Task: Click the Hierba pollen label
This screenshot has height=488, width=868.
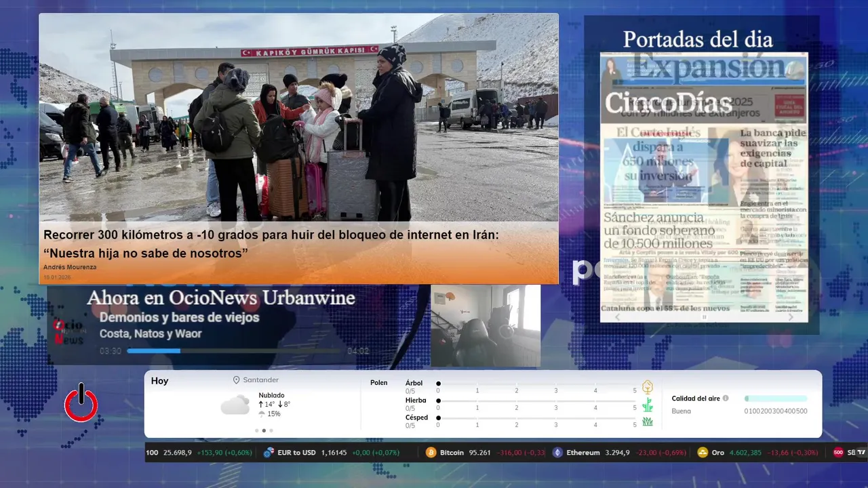Action: [416, 401]
